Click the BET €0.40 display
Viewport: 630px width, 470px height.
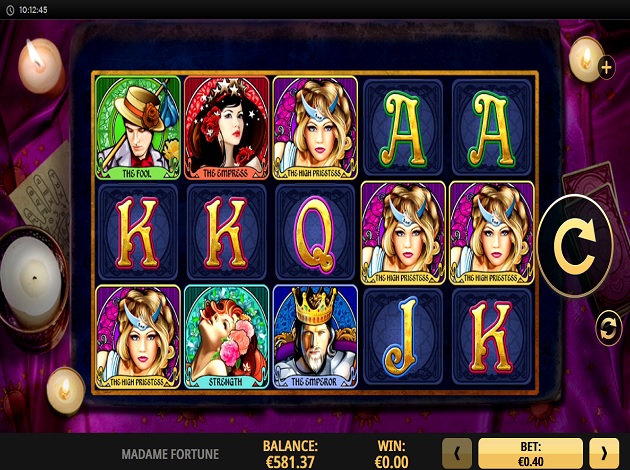(530, 454)
